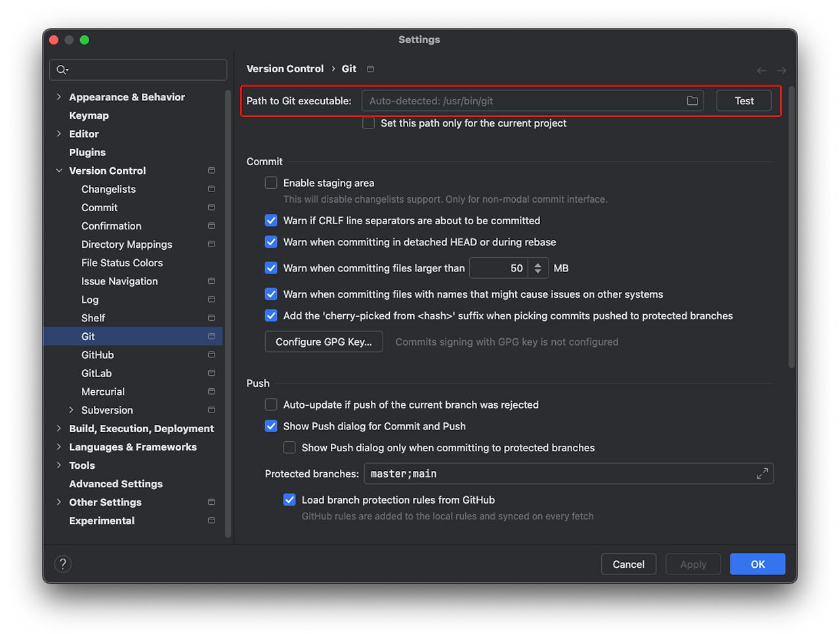Check Set this path only for current project
The height and width of the screenshot is (640, 840).
[368, 123]
